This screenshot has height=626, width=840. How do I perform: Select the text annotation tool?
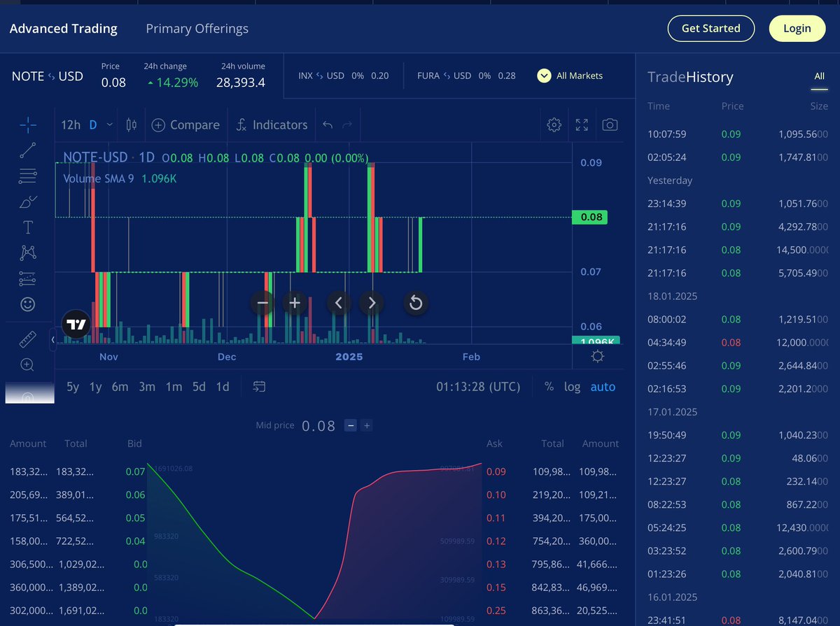[28, 227]
